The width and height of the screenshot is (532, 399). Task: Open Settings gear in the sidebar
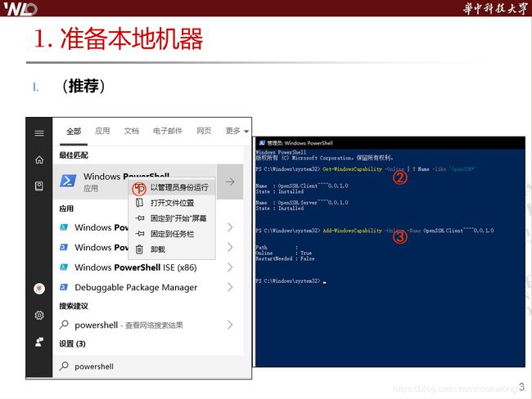pos(39,316)
